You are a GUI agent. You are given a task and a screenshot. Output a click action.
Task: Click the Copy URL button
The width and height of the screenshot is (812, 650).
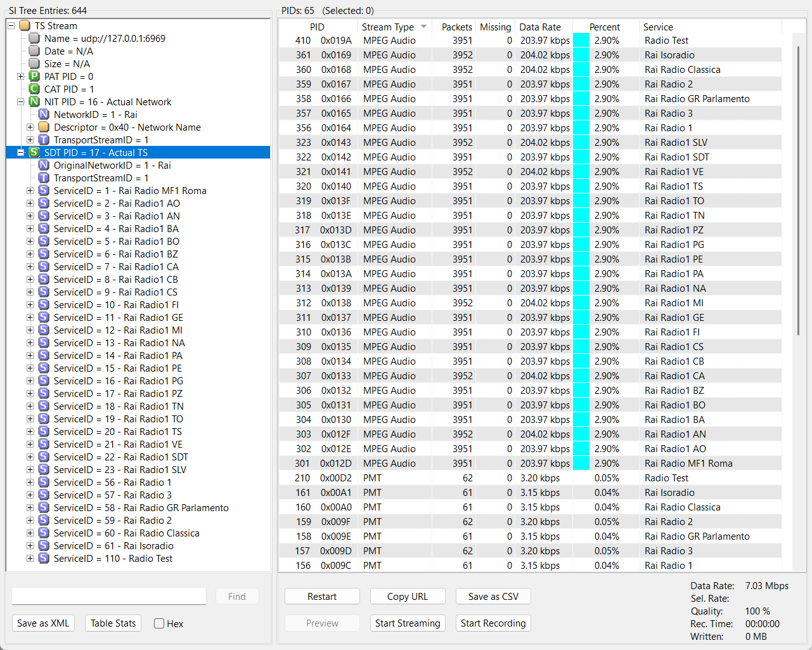coord(408,597)
